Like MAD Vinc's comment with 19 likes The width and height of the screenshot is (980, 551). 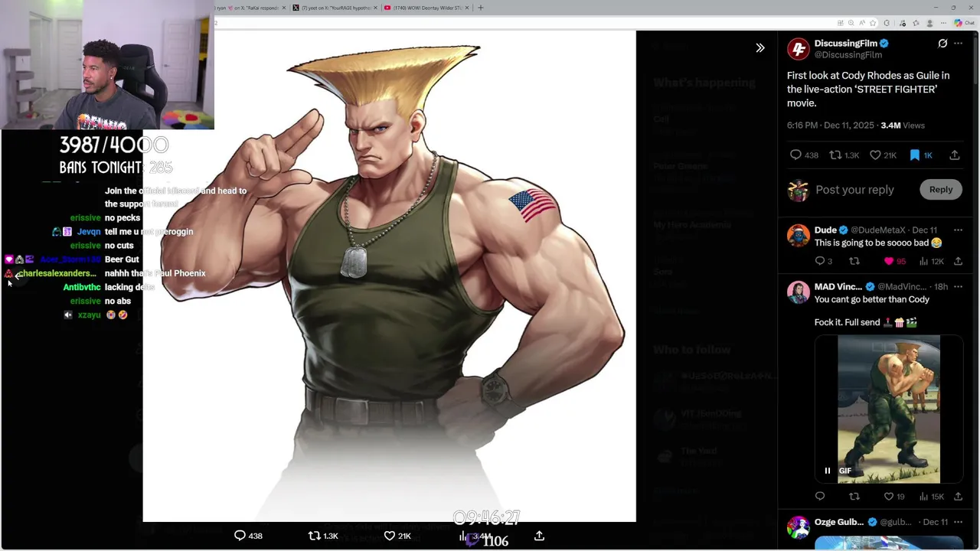click(x=894, y=497)
